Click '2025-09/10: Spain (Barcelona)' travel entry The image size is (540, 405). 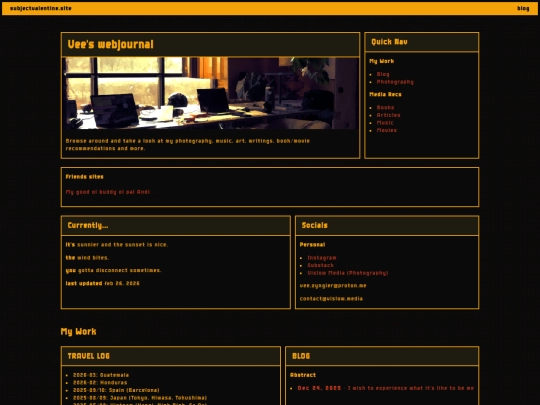click(116, 390)
